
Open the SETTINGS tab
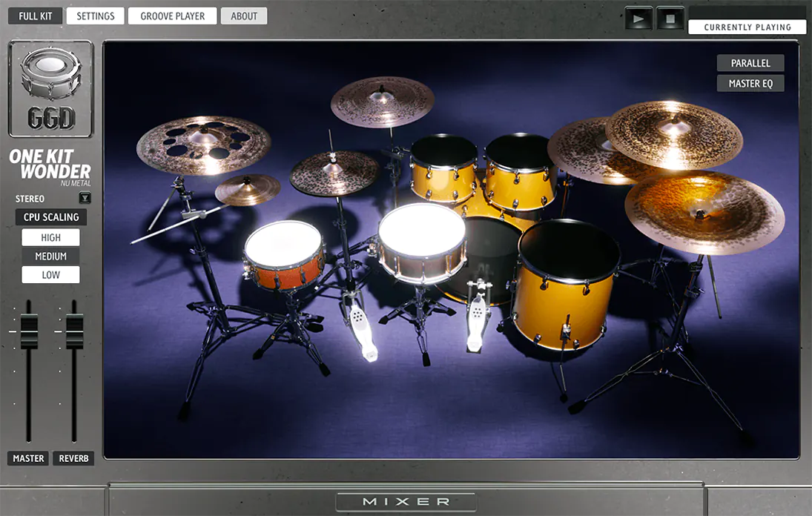95,15
